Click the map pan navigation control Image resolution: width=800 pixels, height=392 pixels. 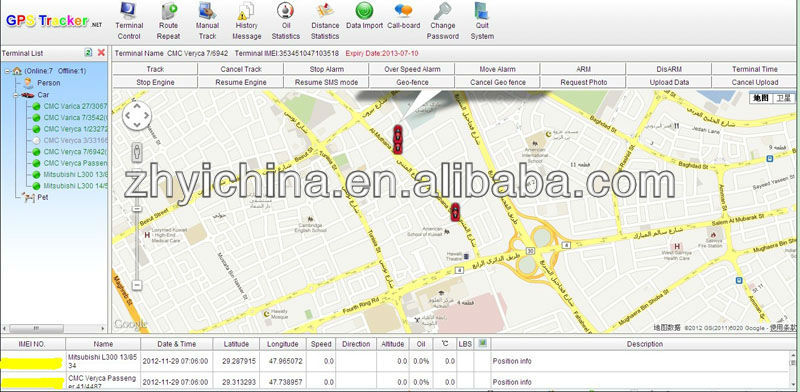(137, 116)
